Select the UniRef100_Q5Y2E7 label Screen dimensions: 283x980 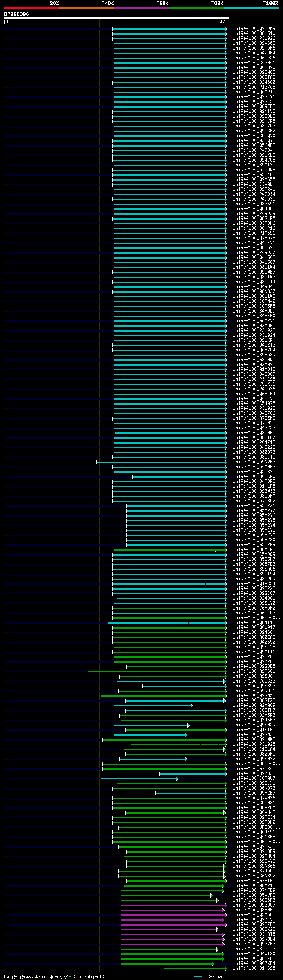click(254, 793)
